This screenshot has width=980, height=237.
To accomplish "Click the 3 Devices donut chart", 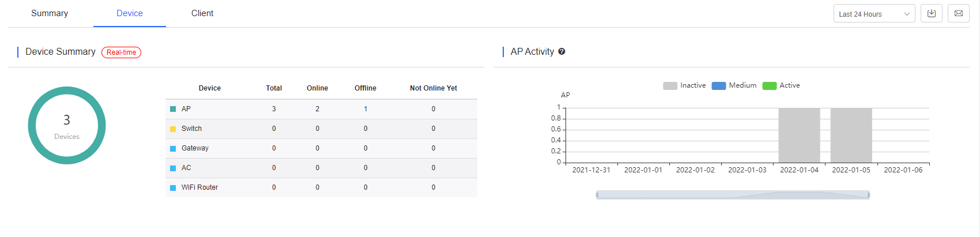I will pos(67,126).
